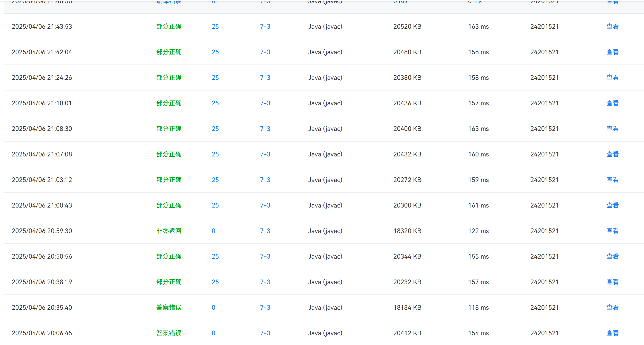Open 7-3 link in the 20:35:40 row

point(265,308)
